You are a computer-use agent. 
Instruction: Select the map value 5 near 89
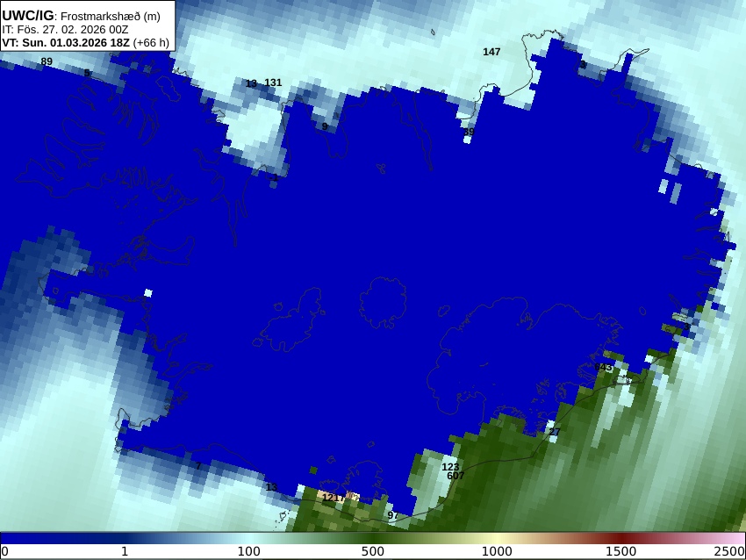87,73
